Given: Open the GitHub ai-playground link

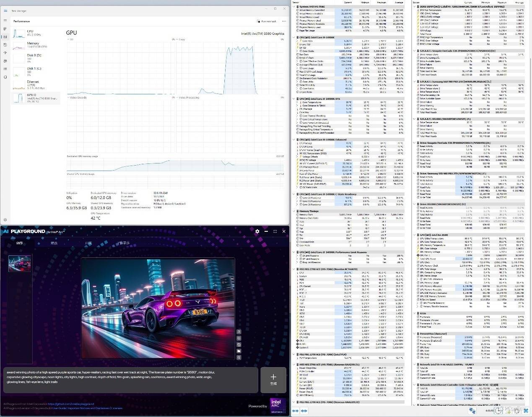Looking at the screenshot, I should coord(71,404).
